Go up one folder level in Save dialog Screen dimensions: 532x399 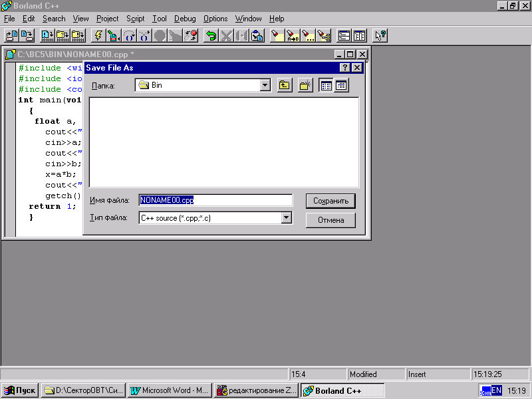[x=285, y=86]
